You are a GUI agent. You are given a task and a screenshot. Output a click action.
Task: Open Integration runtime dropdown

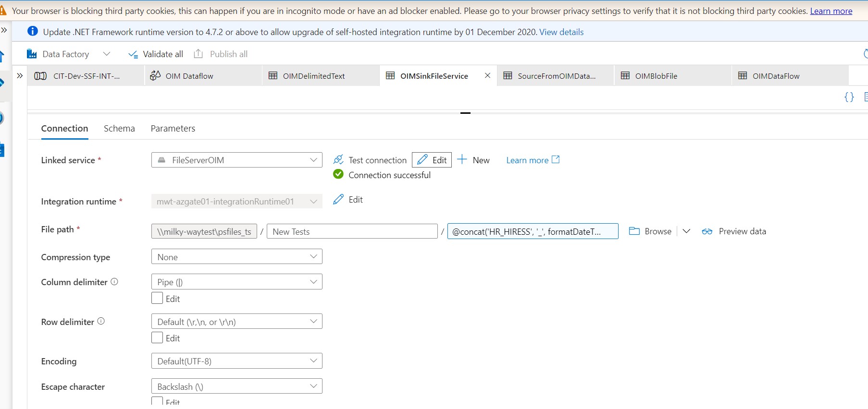pyautogui.click(x=236, y=202)
